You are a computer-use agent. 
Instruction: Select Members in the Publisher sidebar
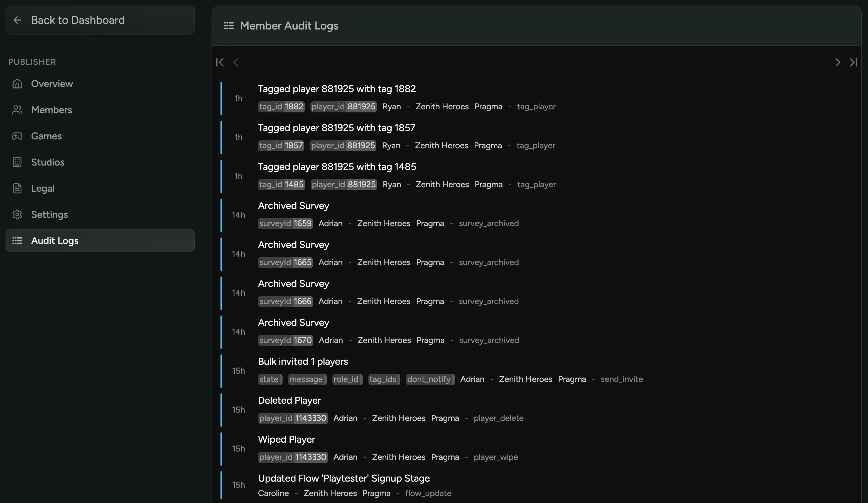click(x=52, y=110)
